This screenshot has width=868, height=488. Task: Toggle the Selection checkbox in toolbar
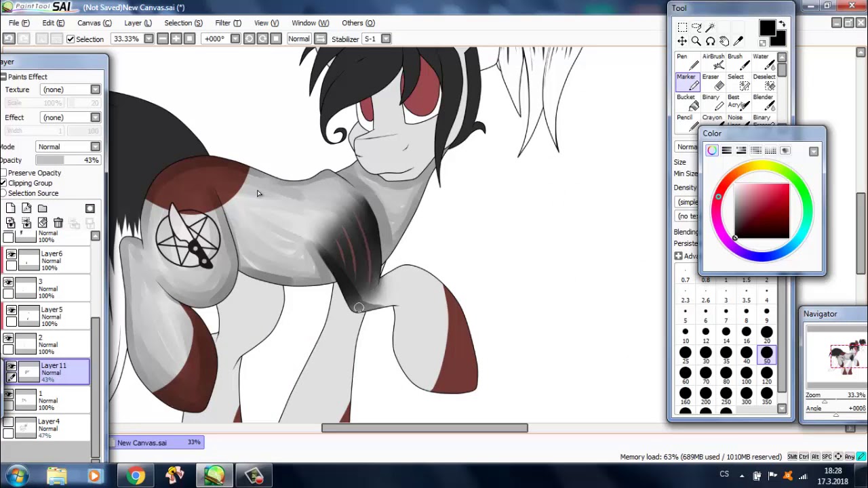pos(71,39)
